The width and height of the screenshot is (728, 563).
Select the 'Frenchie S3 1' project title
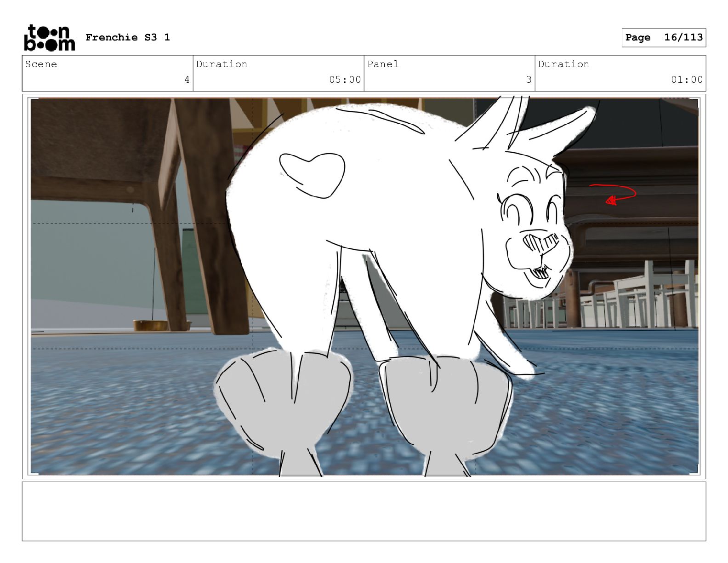tap(128, 37)
